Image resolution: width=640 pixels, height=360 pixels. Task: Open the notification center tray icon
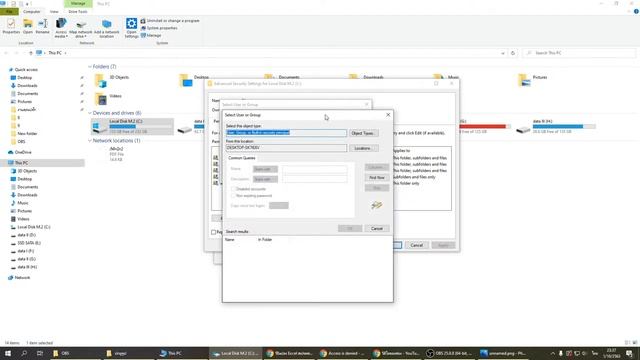(629, 353)
